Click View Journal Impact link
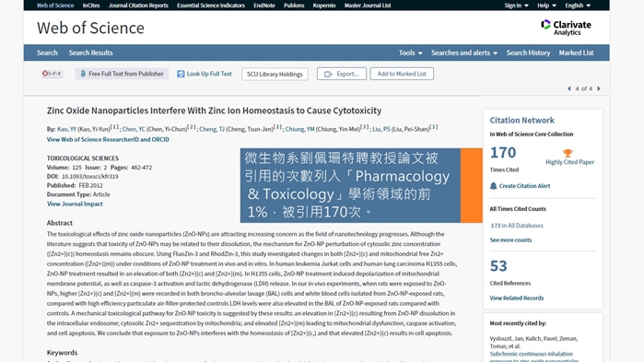 pyautogui.click(x=75, y=204)
